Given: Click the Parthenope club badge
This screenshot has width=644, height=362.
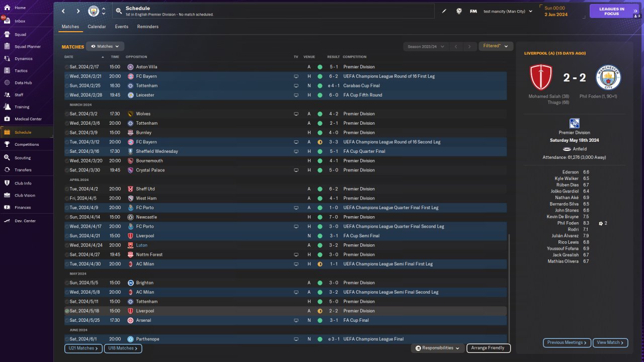Looking at the screenshot, I should (131, 339).
